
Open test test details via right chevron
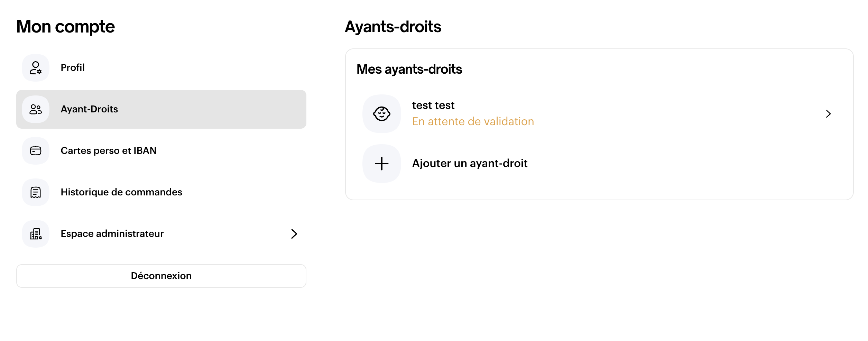(828, 114)
